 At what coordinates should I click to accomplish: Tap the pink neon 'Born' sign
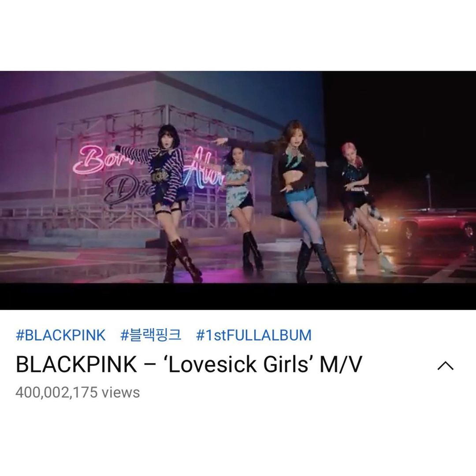[88, 160]
